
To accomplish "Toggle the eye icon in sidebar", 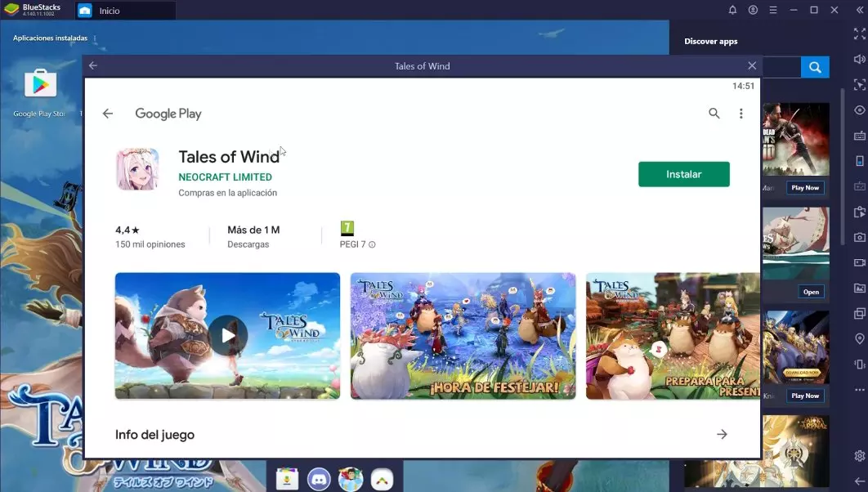I will 859,110.
